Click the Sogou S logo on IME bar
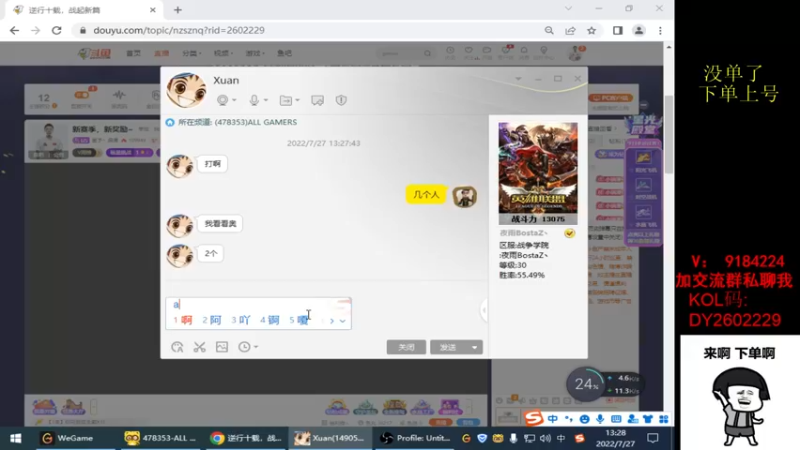800x450 pixels. tap(534, 419)
